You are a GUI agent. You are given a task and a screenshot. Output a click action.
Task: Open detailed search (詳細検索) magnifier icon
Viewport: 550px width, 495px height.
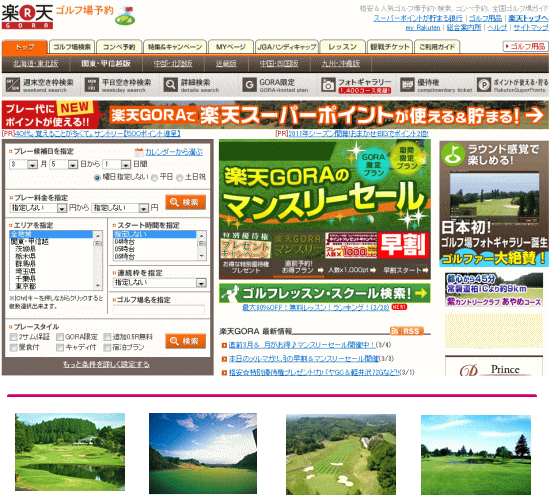[x=170, y=85]
